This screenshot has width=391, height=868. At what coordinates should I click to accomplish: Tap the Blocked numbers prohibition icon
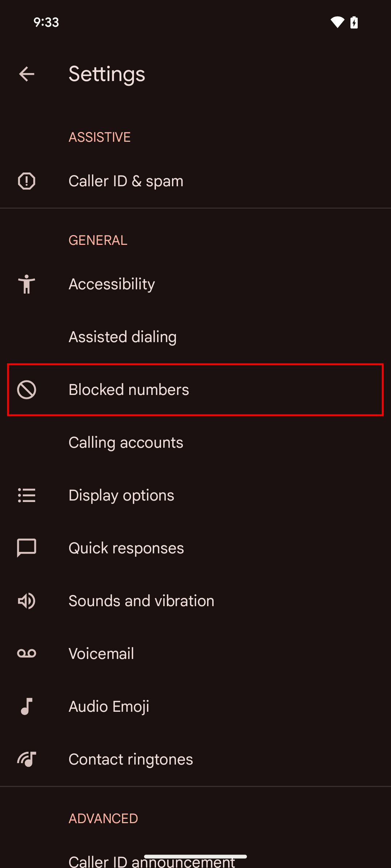click(26, 390)
